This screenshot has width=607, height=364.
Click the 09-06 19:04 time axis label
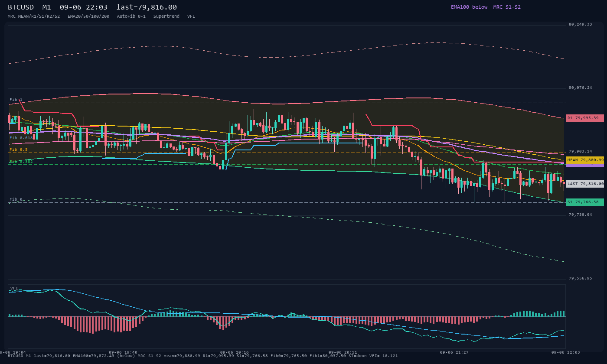(x=13, y=352)
